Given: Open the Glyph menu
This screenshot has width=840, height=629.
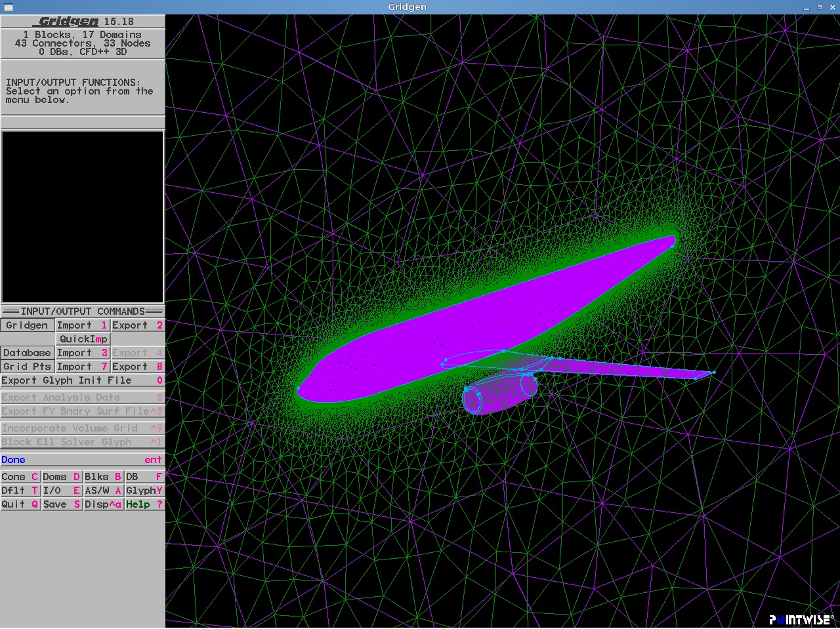Looking at the screenshot, I should tap(144, 491).
